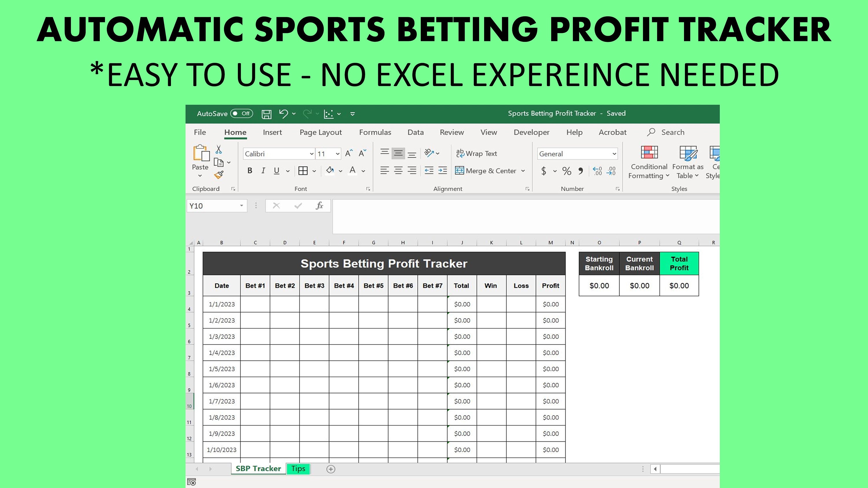
Task: Click the Save button in toolbar
Action: [x=267, y=113]
